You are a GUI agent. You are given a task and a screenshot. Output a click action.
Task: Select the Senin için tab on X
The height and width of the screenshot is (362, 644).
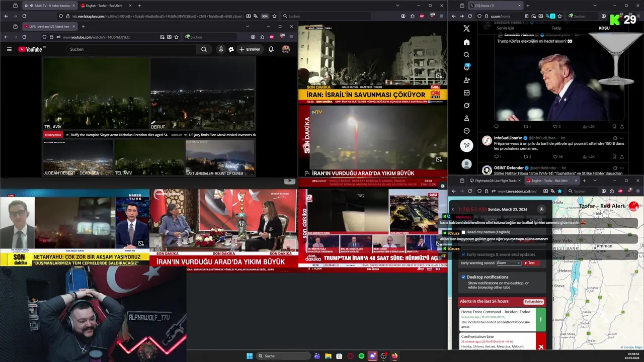(505, 28)
